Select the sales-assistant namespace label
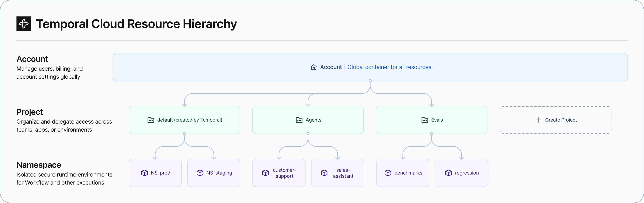This screenshot has width=644, height=203. [343, 173]
